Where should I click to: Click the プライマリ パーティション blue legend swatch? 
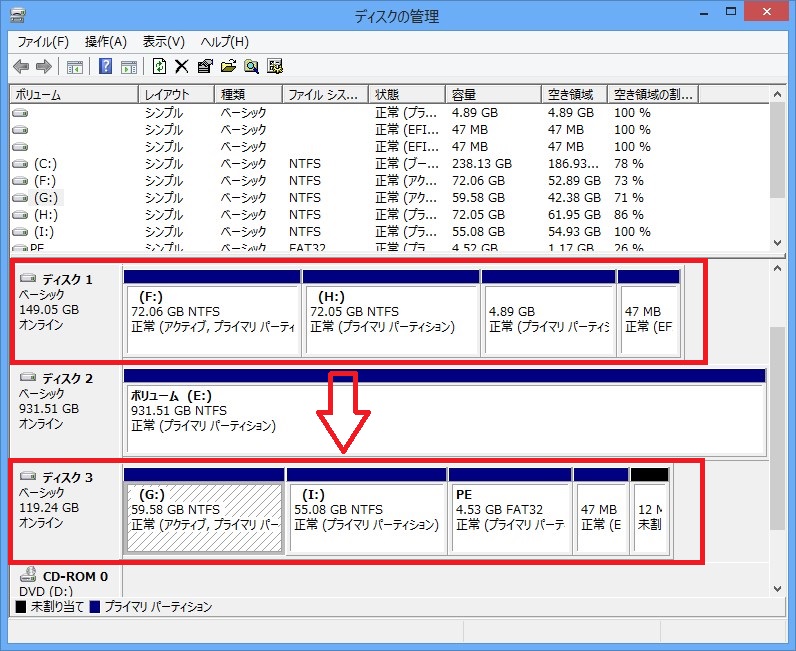tap(94, 606)
